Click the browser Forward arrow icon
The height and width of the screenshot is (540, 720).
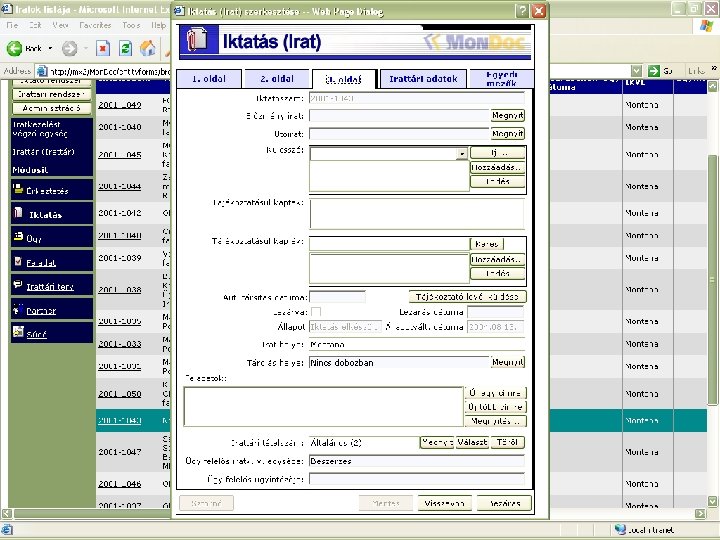(x=69, y=48)
